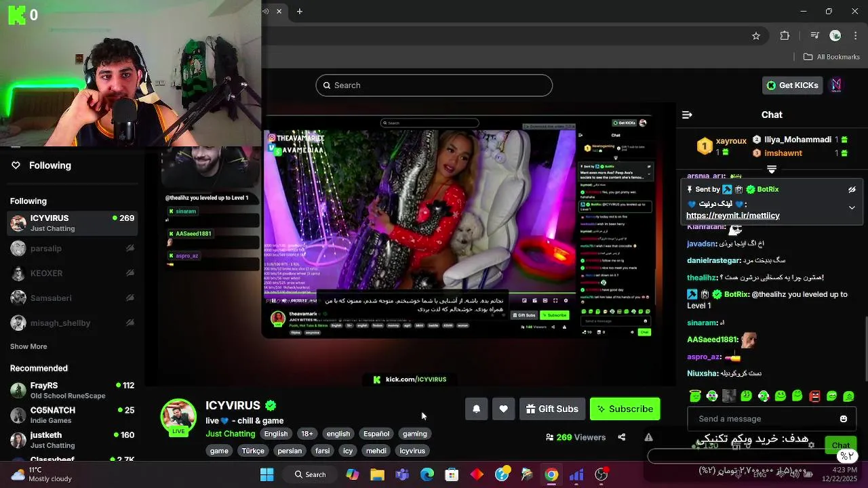Viewport: 868px width, 488px height.
Task: Open Microsoft Teams from taskbar
Action: [402, 474]
